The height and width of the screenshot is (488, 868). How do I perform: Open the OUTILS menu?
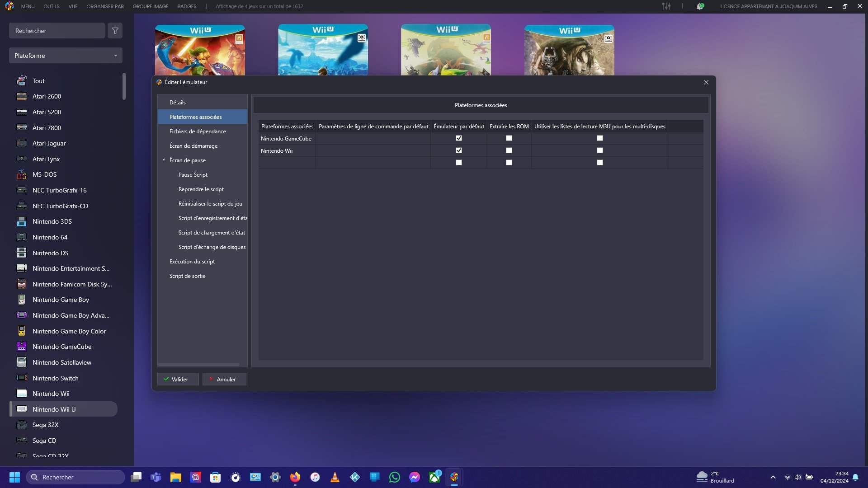pyautogui.click(x=52, y=6)
